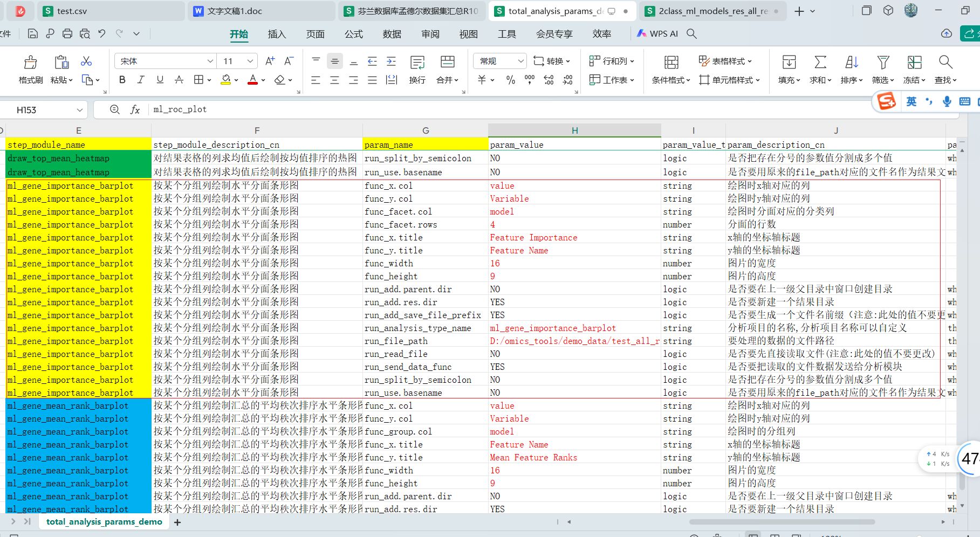
Task: Click the Sogou input method S icon
Action: (886, 101)
